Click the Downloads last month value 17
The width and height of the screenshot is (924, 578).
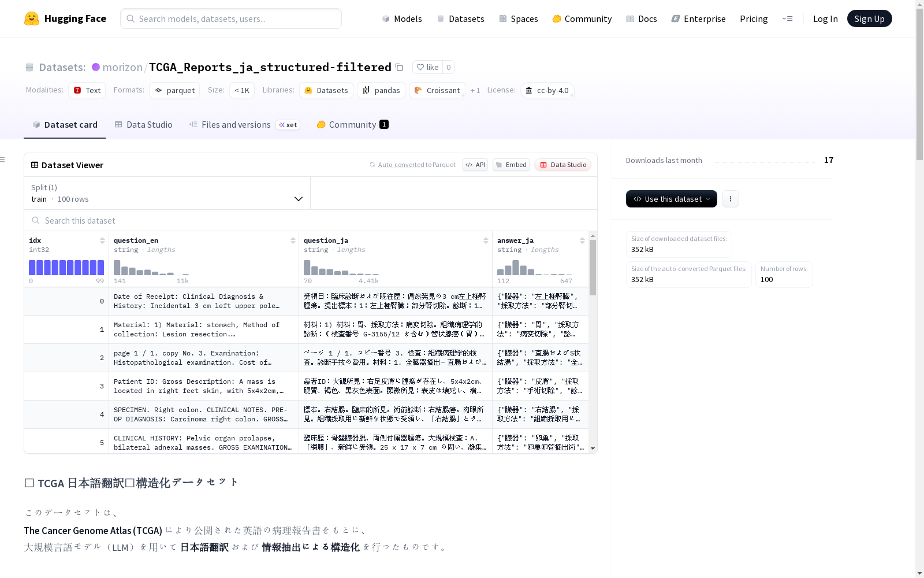(x=829, y=160)
